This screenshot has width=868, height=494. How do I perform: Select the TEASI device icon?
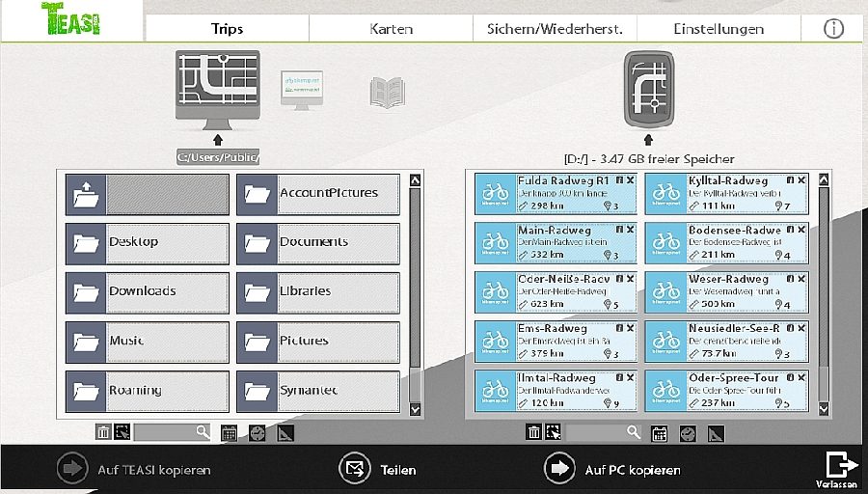648,90
